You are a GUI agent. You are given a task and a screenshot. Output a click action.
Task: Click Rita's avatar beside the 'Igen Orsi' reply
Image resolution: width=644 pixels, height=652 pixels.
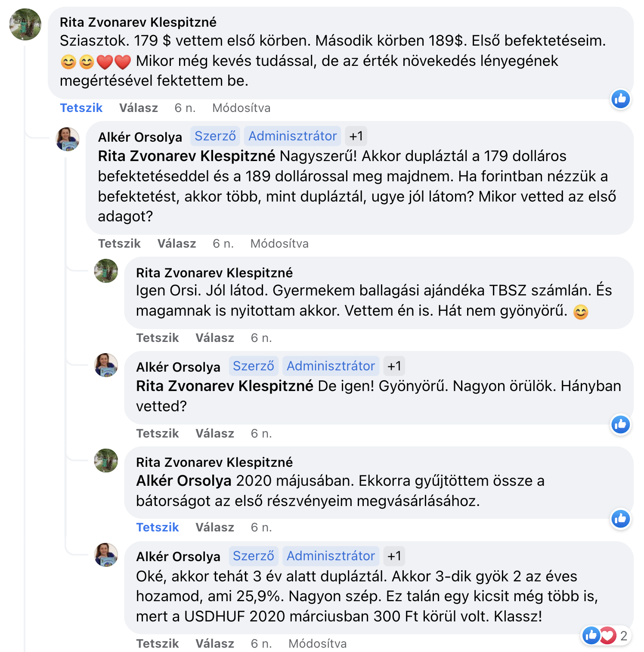[x=106, y=271]
